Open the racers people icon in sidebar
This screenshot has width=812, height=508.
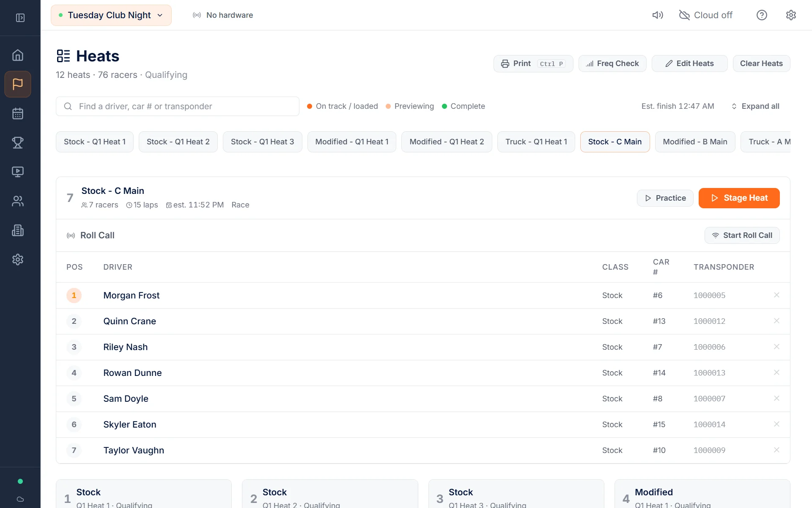click(18, 201)
